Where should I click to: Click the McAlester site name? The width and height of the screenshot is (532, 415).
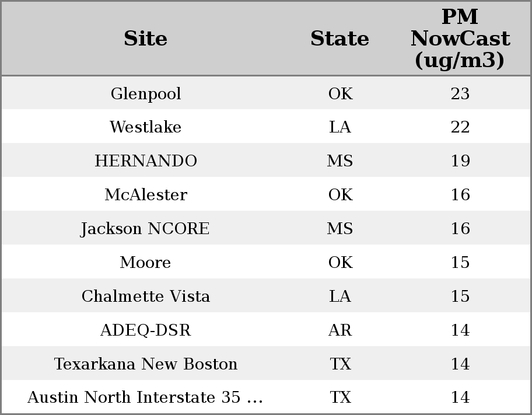[146, 195]
